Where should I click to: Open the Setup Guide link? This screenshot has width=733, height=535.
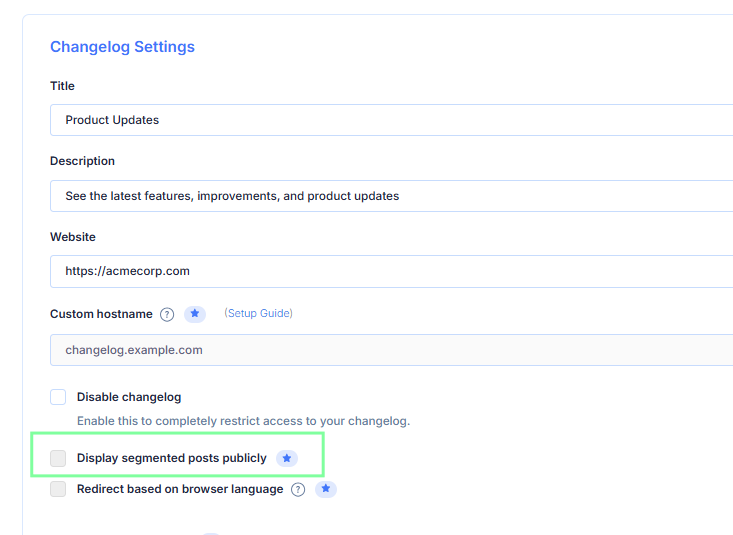coord(258,313)
